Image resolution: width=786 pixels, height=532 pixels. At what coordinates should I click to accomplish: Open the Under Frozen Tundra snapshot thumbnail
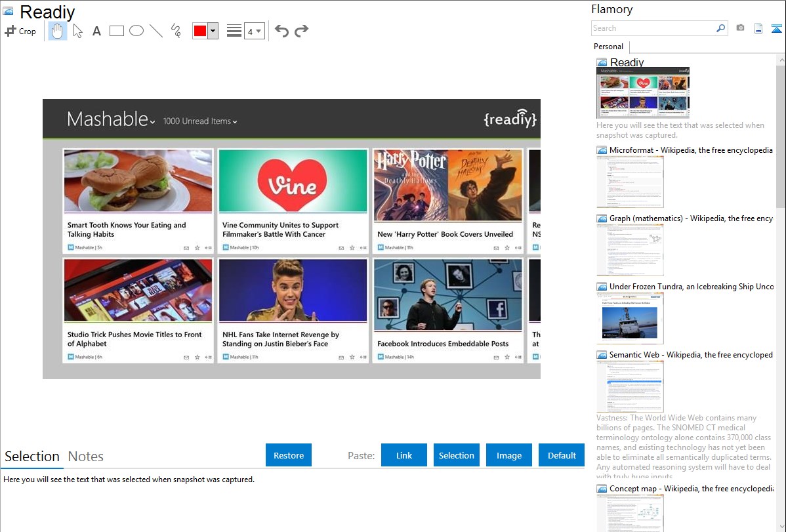[630, 318]
